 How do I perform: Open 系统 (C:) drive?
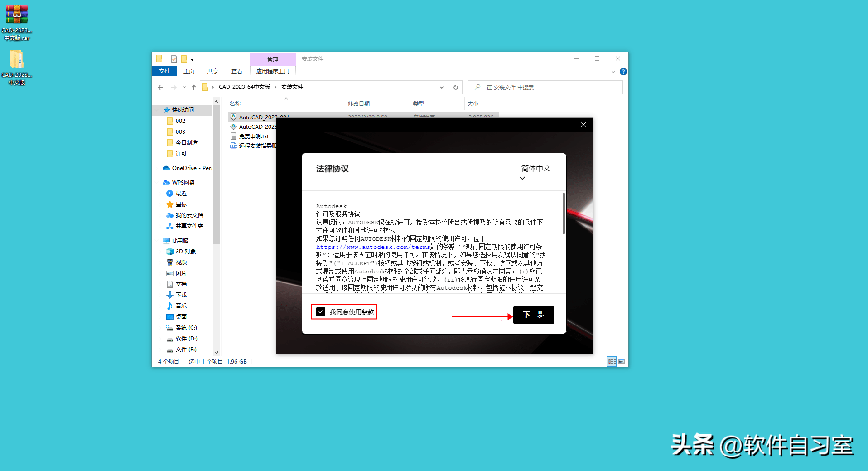coord(182,328)
